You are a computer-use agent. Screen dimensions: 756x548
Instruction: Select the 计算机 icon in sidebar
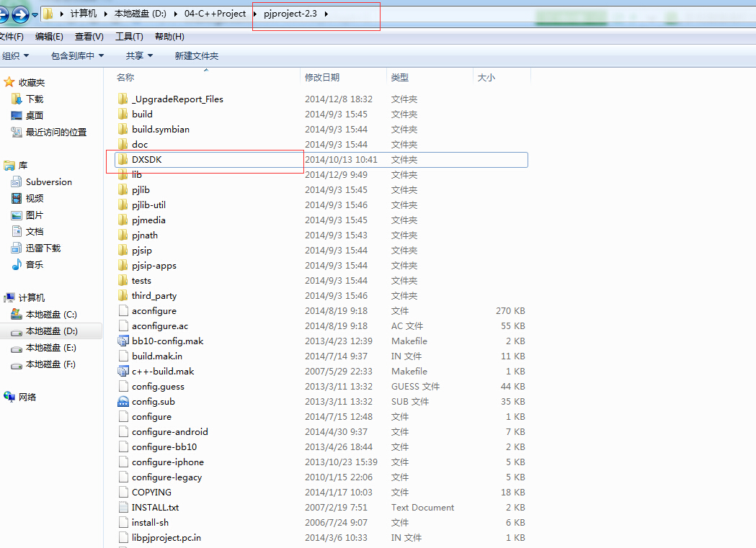tap(9, 297)
